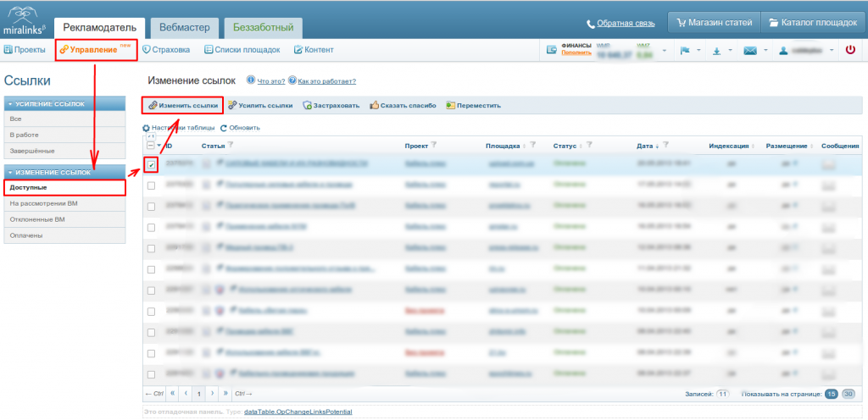Select Завершённые in the sidebar
The width and height of the screenshot is (868, 420).
pos(64,151)
